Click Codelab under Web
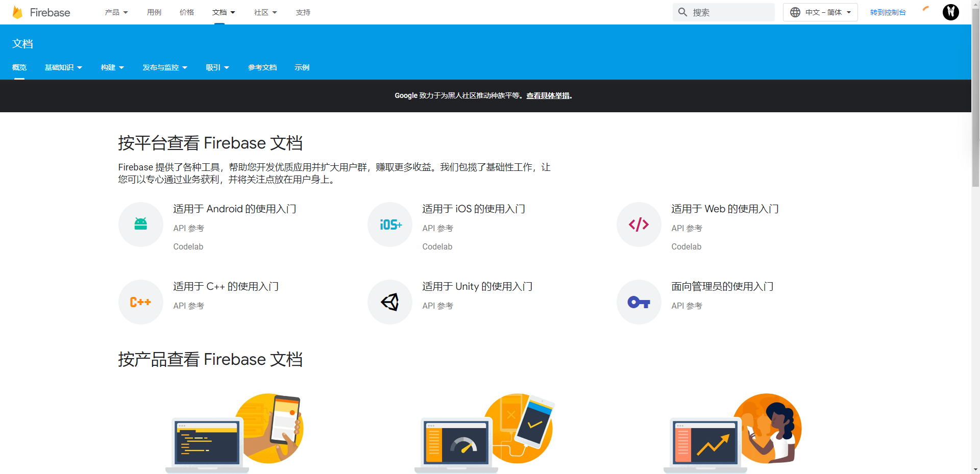This screenshot has height=474, width=980. [x=687, y=246]
